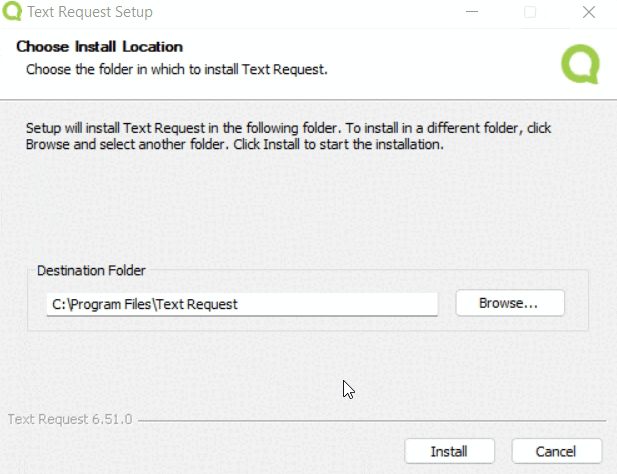Image resolution: width=617 pixels, height=474 pixels.
Task: Close the setup window with the X
Action: coord(585,13)
